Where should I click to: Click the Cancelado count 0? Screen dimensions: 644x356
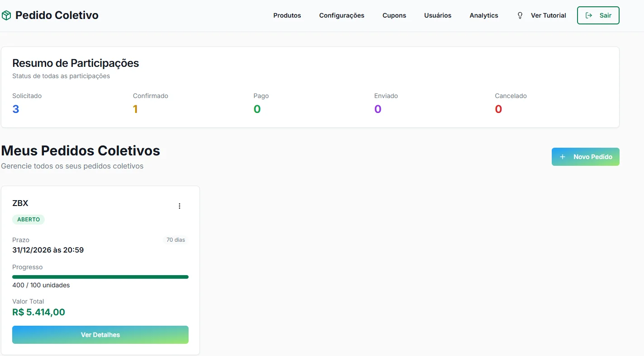tap(498, 109)
